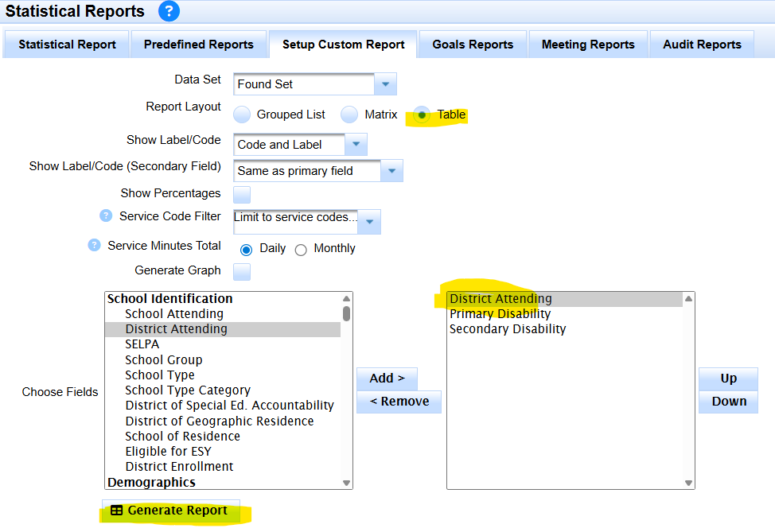Choose the Matrix report layout
This screenshot has width=775, height=532.
(x=349, y=115)
